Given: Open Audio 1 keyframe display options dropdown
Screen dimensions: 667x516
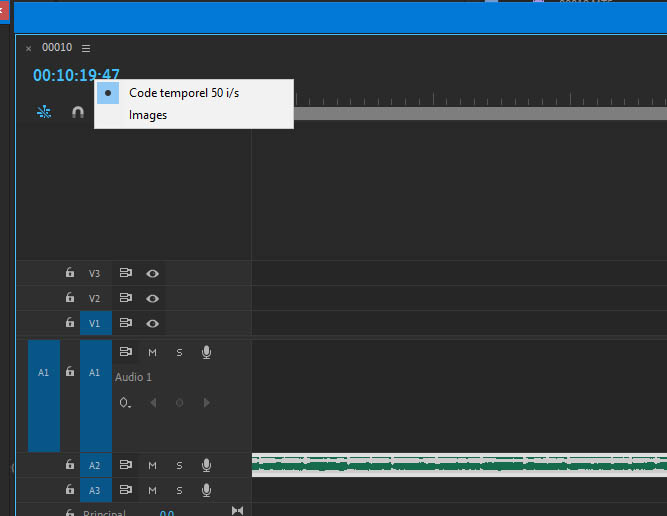Looking at the screenshot, I should 125,403.
